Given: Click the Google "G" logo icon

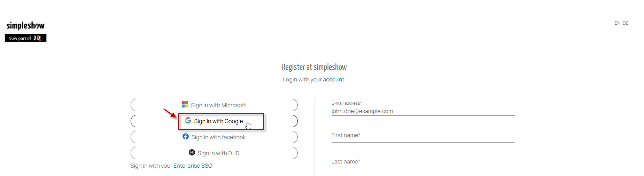Looking at the screenshot, I should [x=188, y=120].
